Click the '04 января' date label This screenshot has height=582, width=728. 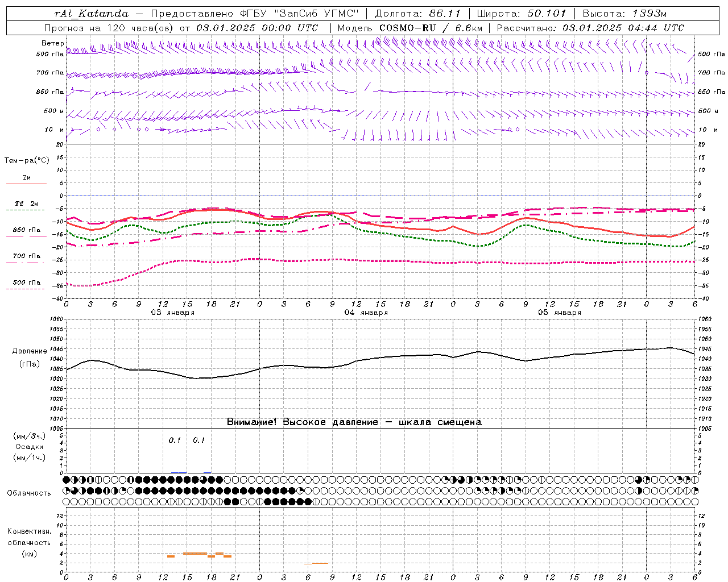pos(366,313)
